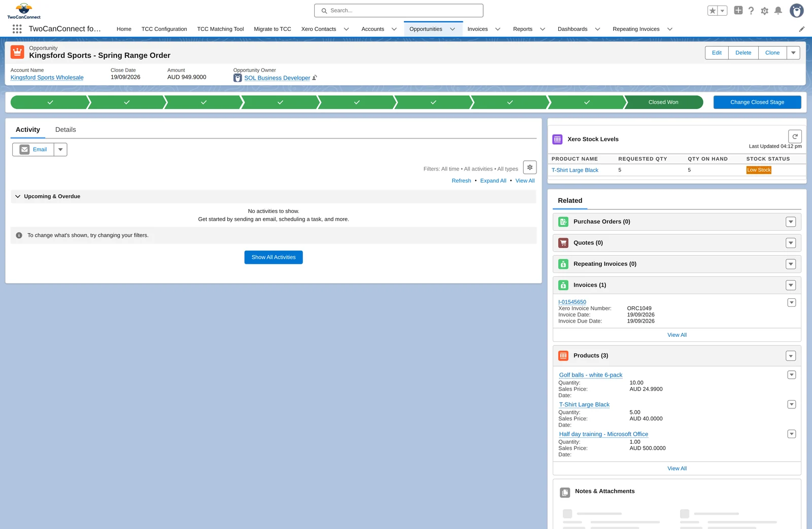Open the Notifications bell icon
The height and width of the screenshot is (529, 812).
778,11
